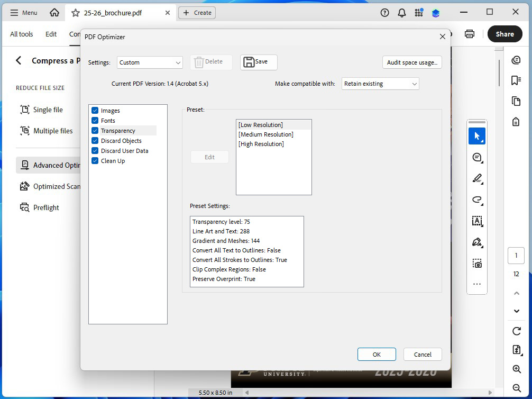Expand the Compress a PDF back chevron
The width and height of the screenshot is (532, 399).
pos(19,60)
